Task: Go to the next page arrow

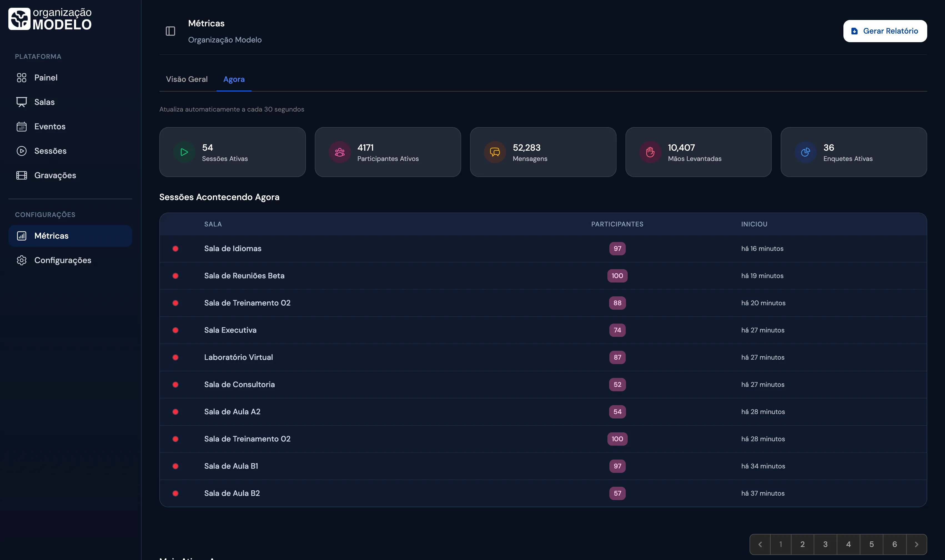Action: [916, 544]
